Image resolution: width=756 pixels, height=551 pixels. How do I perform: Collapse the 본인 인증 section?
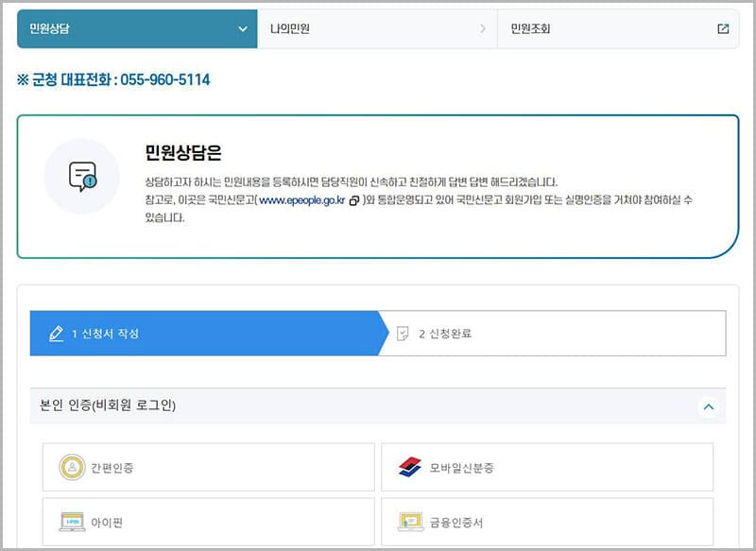(709, 405)
